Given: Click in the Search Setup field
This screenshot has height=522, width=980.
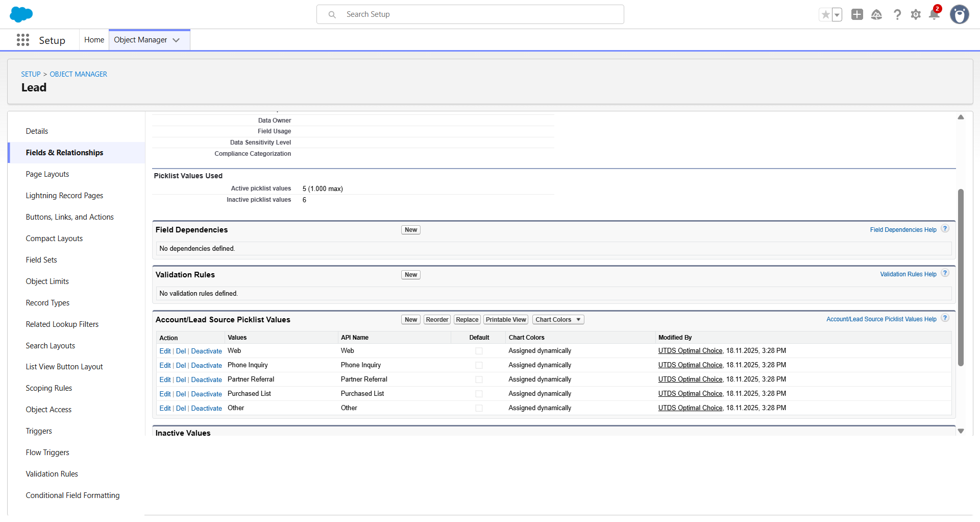Looking at the screenshot, I should [470, 14].
